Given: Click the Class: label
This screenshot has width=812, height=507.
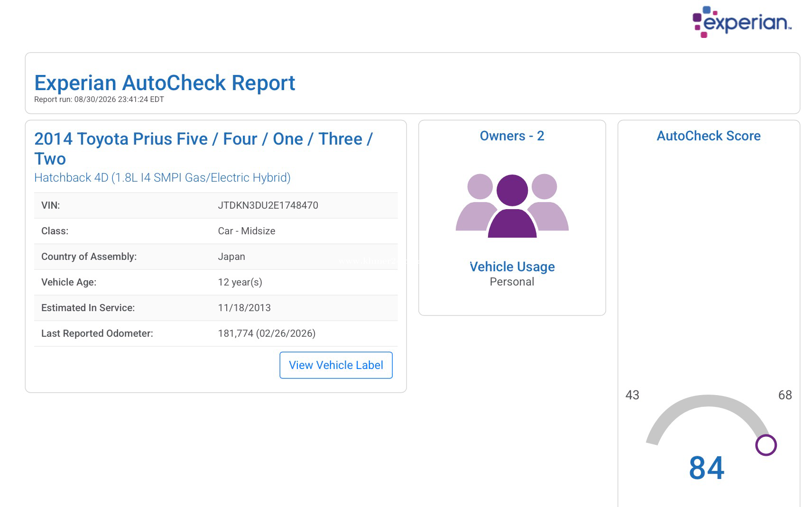Looking at the screenshot, I should click(55, 231).
